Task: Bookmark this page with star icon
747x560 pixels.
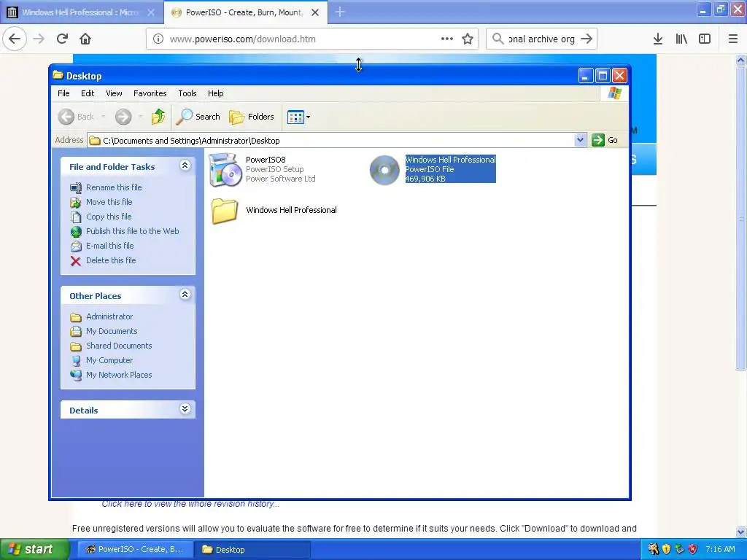Action: [x=468, y=39]
